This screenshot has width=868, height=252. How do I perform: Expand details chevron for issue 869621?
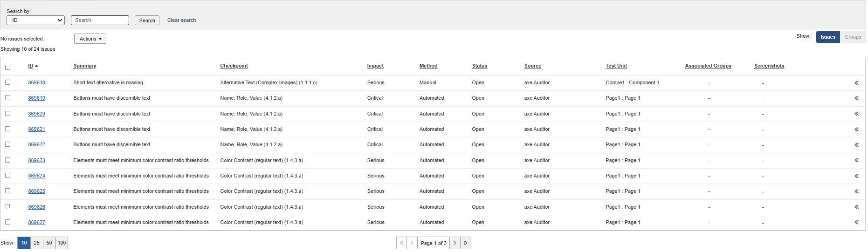click(x=856, y=129)
